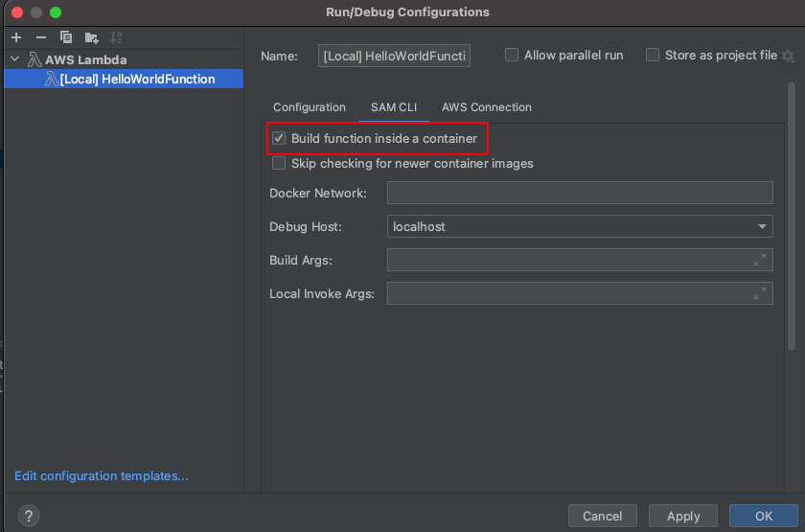Uncheck Build function inside a container

(x=279, y=139)
